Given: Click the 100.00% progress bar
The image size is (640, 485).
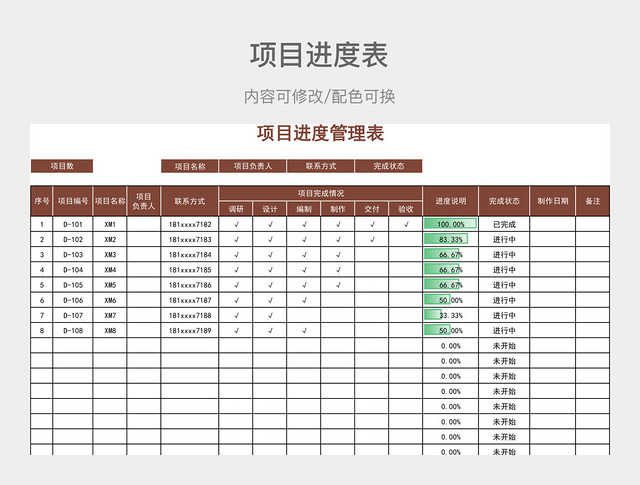Looking at the screenshot, I should tap(450, 224).
